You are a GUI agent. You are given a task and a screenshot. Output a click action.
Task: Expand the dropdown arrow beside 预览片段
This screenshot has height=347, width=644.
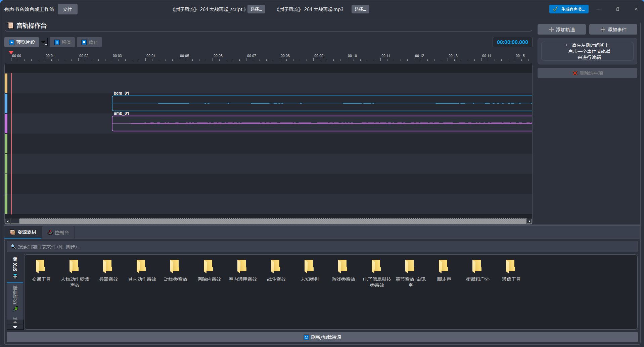pyautogui.click(x=44, y=42)
